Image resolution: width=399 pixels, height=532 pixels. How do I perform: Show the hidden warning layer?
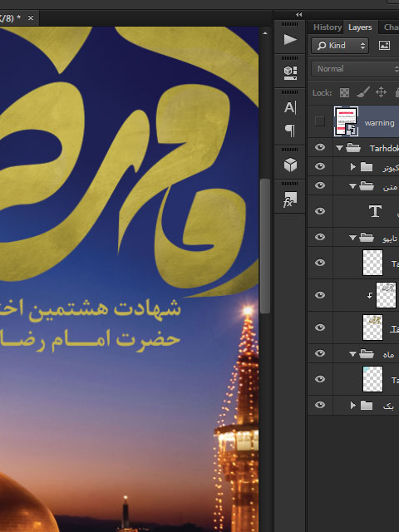(319, 121)
